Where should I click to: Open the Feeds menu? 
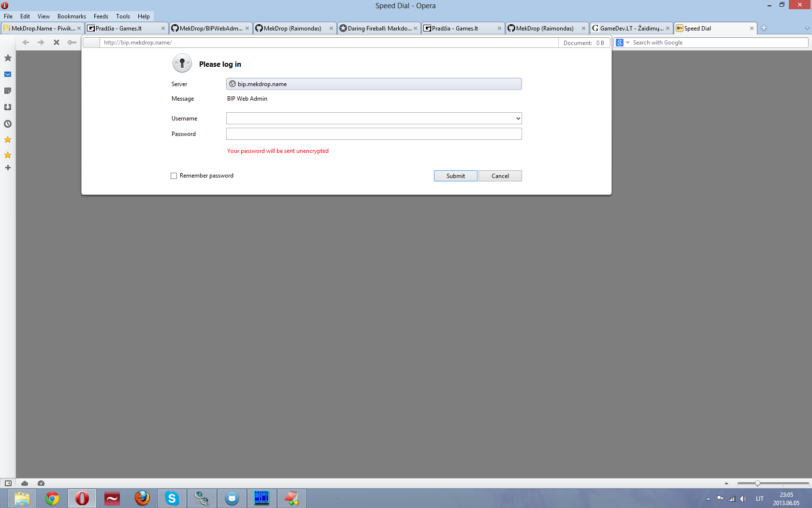point(101,16)
